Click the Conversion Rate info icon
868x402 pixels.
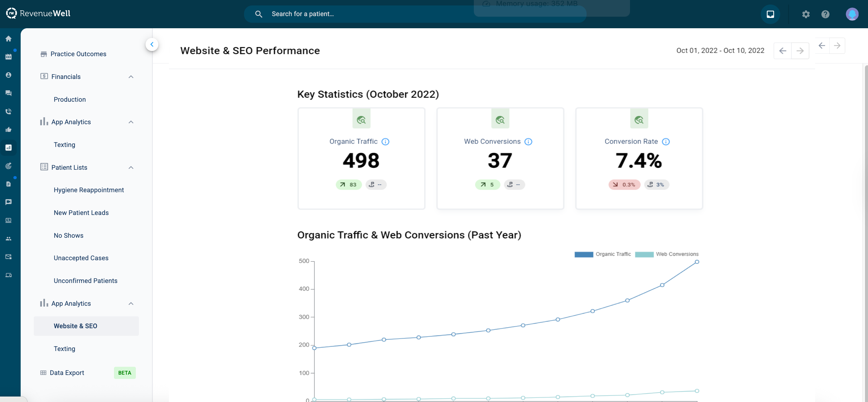[666, 142]
